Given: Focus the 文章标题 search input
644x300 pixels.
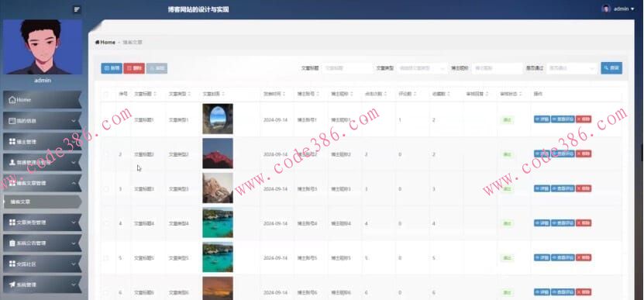Looking at the screenshot, I should pyautogui.click(x=347, y=68).
